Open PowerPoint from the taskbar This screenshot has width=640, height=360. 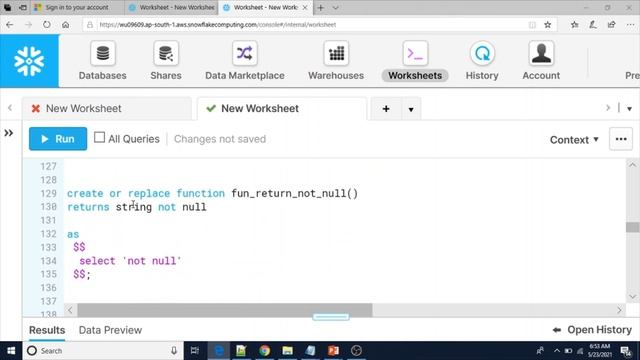(x=333, y=351)
